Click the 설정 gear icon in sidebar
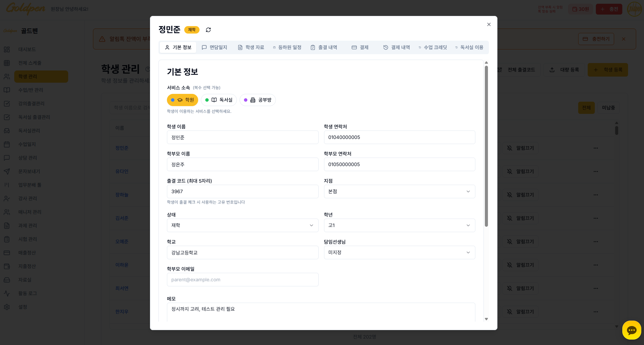The height and width of the screenshot is (345, 644). tap(7, 307)
